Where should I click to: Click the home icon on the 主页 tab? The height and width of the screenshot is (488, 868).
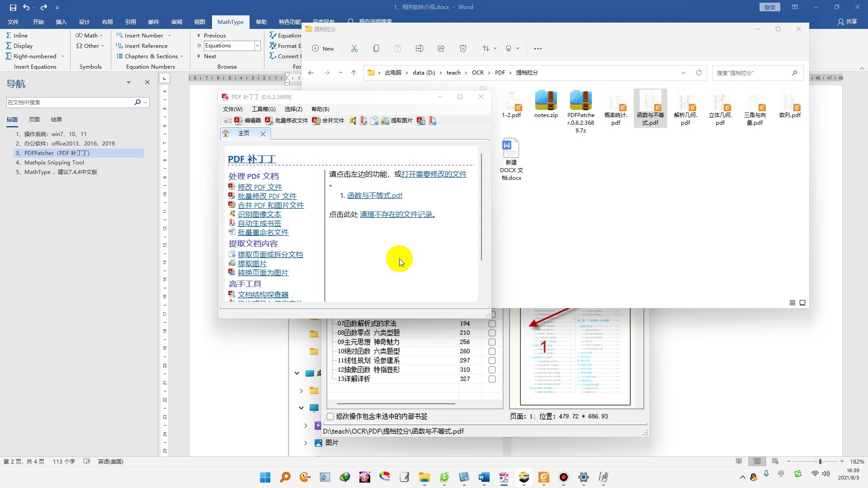coord(226,133)
